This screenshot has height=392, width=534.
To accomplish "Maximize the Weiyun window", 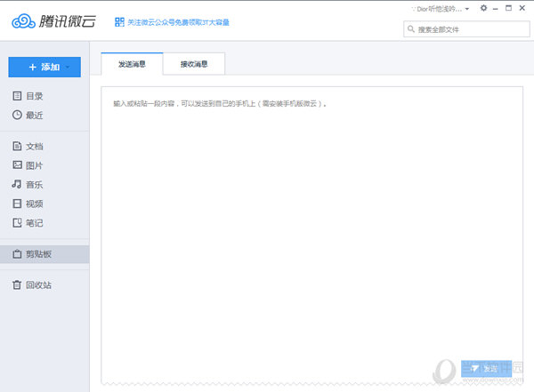I will point(508,8).
